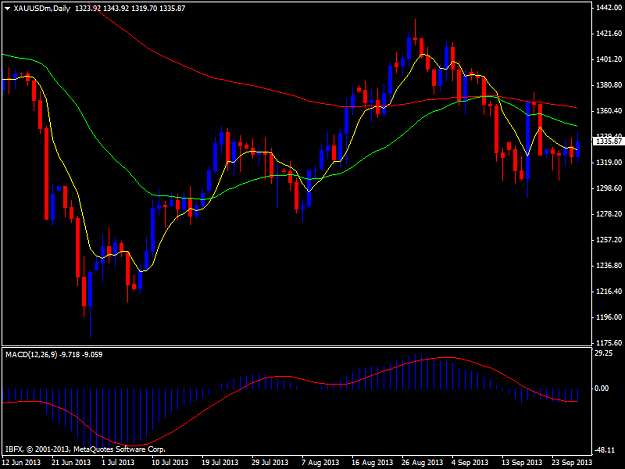Click the chart menu triangle beside XAUUSDm
This screenshot has width=625, height=469.
[x=7, y=8]
